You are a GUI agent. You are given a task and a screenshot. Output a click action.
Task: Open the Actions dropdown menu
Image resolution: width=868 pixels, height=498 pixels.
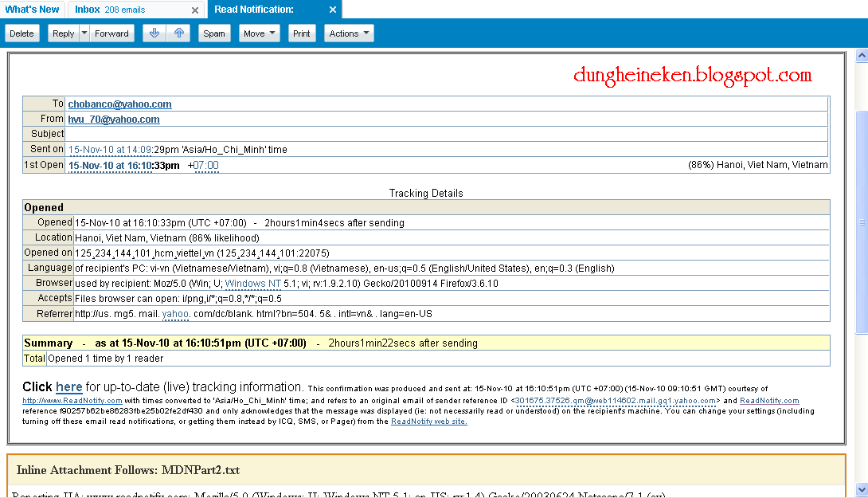tap(349, 33)
